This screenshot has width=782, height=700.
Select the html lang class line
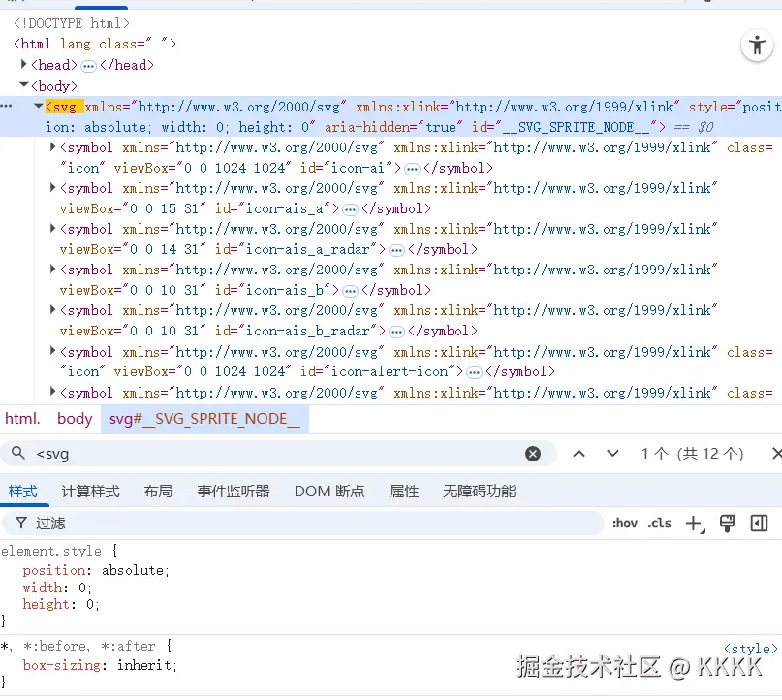pyautogui.click(x=95, y=44)
